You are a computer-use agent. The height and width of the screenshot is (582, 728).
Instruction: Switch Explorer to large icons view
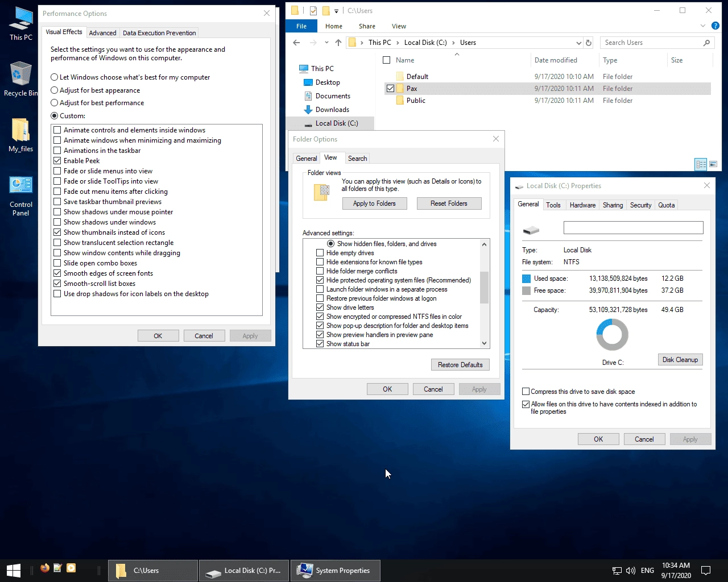coord(712,164)
